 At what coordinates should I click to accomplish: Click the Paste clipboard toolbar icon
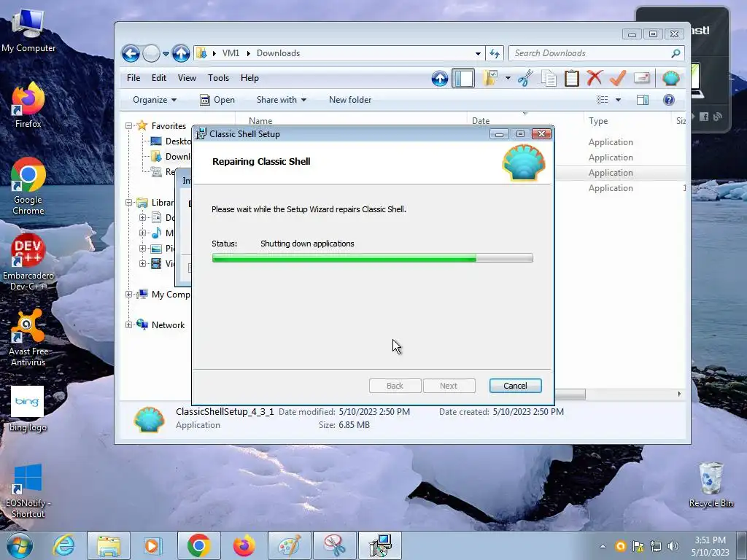[x=572, y=78]
